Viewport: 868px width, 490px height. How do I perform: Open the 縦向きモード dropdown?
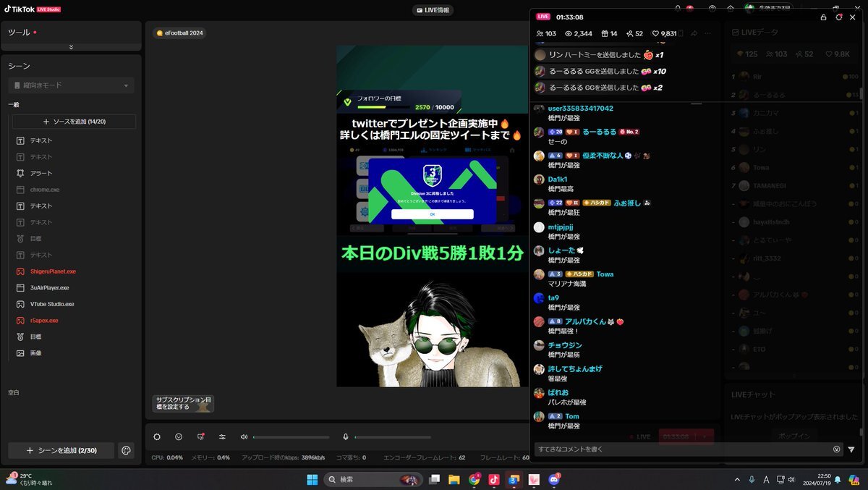[x=71, y=85]
